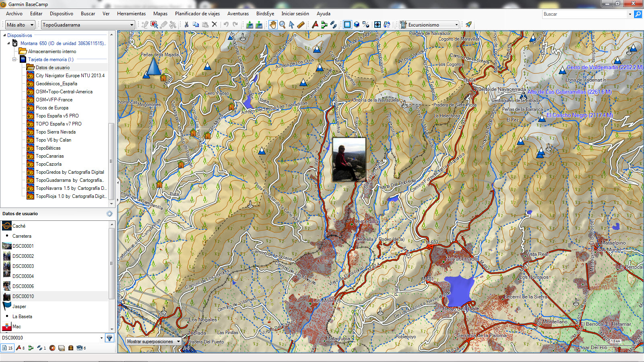The image size is (644, 362).
Task: Receive data from device icon
Action: (259, 25)
